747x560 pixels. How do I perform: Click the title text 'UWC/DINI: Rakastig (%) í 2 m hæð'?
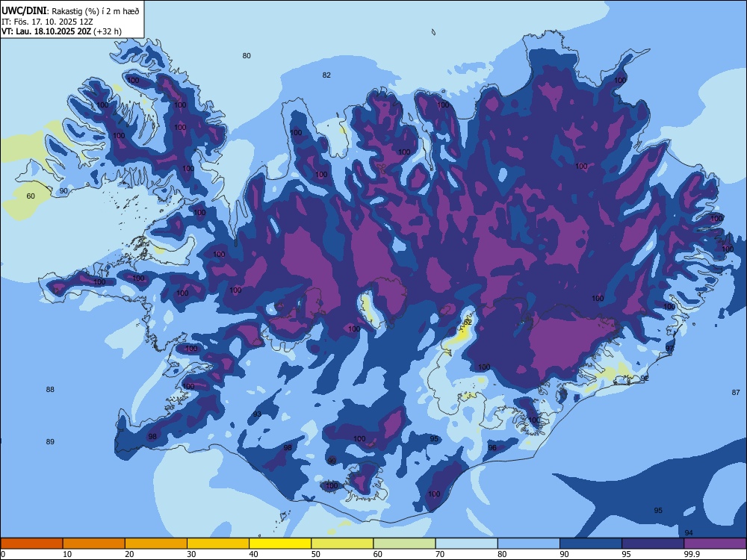(x=70, y=11)
